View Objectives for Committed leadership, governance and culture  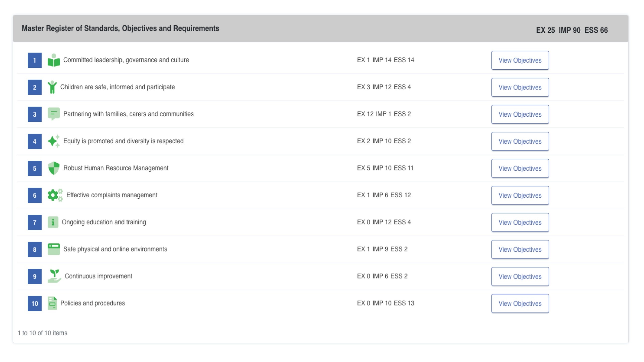tap(520, 60)
